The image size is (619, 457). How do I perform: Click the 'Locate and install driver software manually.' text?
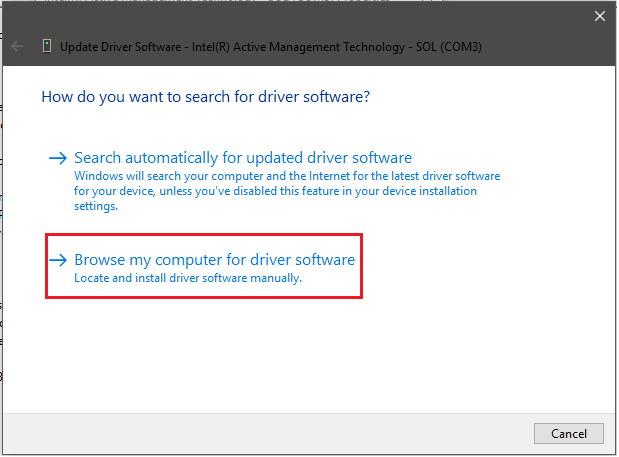[x=188, y=278]
